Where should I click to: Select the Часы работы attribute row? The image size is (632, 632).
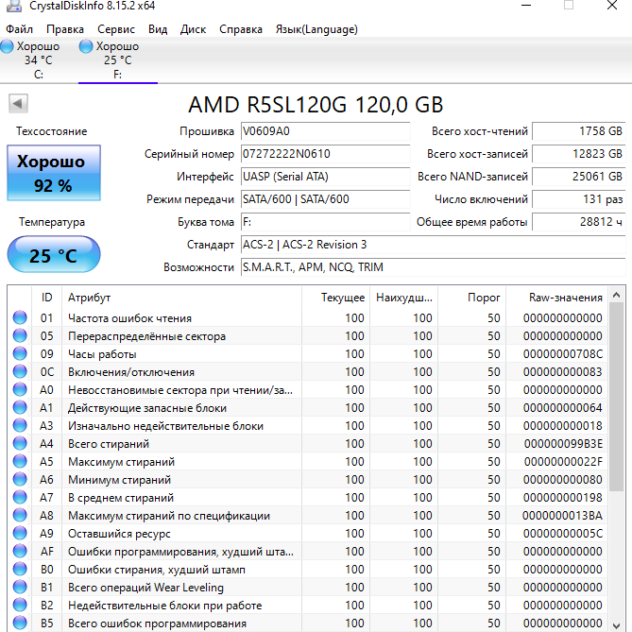[x=308, y=353]
